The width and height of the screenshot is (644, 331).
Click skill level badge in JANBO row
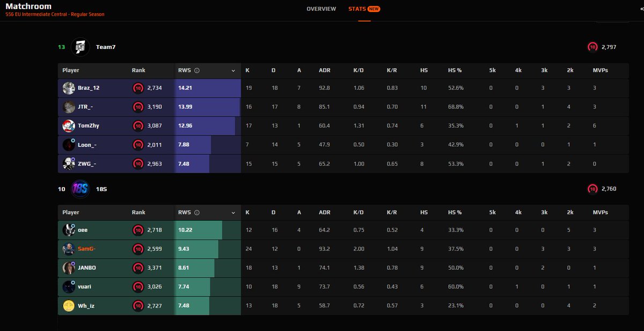[x=138, y=268]
